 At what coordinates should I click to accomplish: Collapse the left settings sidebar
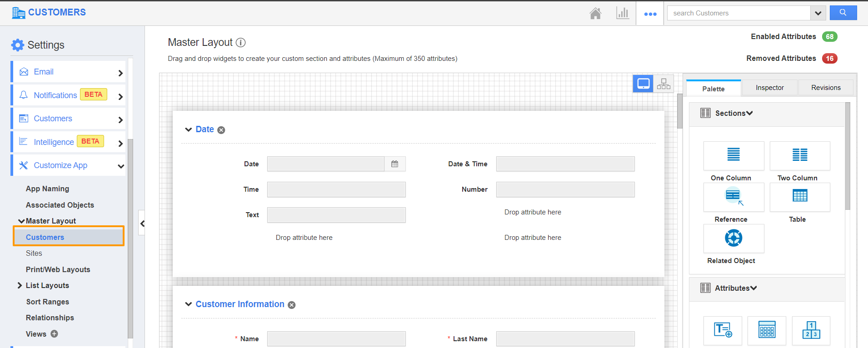click(x=142, y=223)
